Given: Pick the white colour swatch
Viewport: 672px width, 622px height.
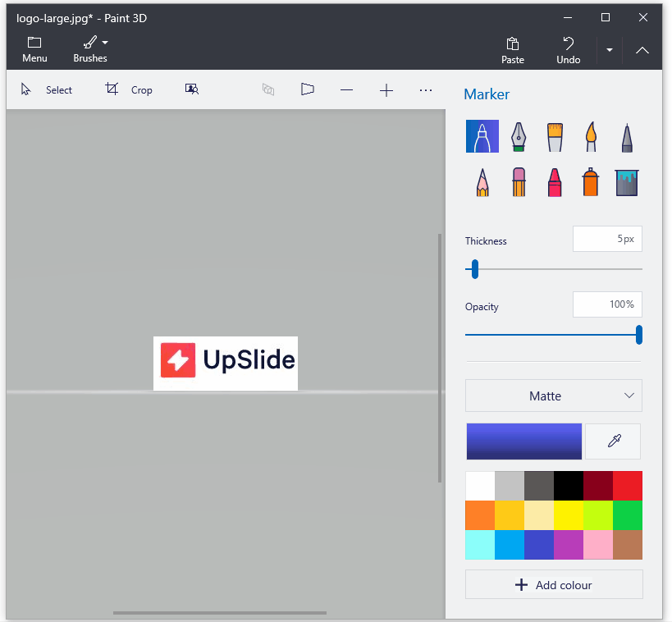Looking at the screenshot, I should pyautogui.click(x=480, y=486).
